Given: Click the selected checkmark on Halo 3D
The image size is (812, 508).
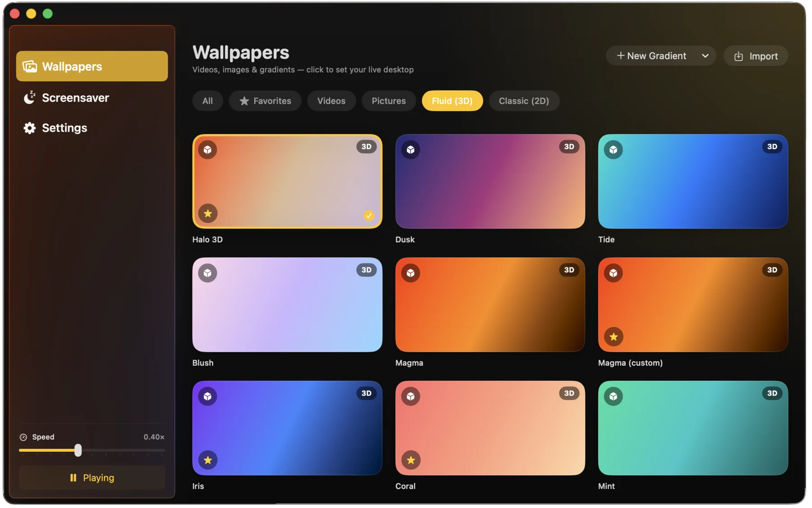Looking at the screenshot, I should point(369,215).
